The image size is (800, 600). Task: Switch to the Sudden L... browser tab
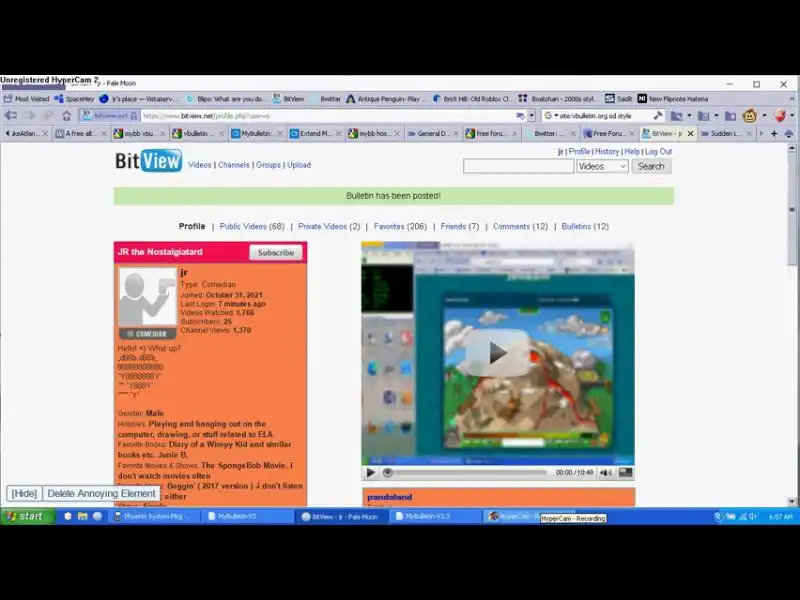(x=727, y=134)
